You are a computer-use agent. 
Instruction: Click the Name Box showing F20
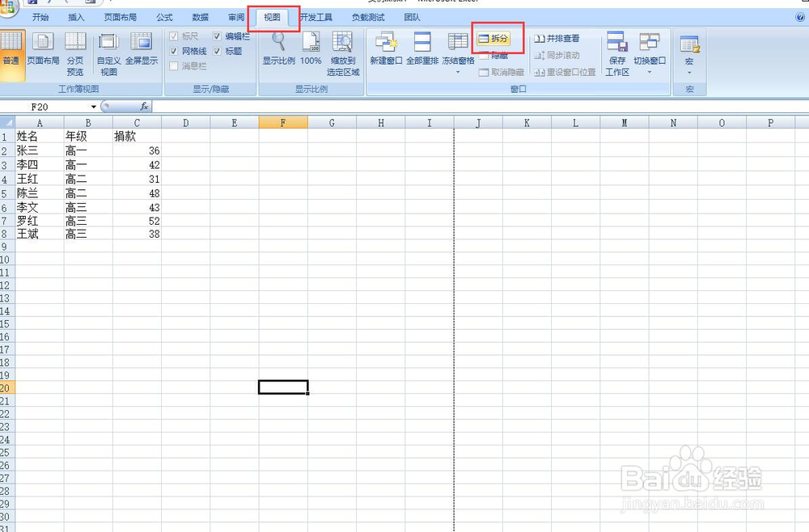point(44,107)
